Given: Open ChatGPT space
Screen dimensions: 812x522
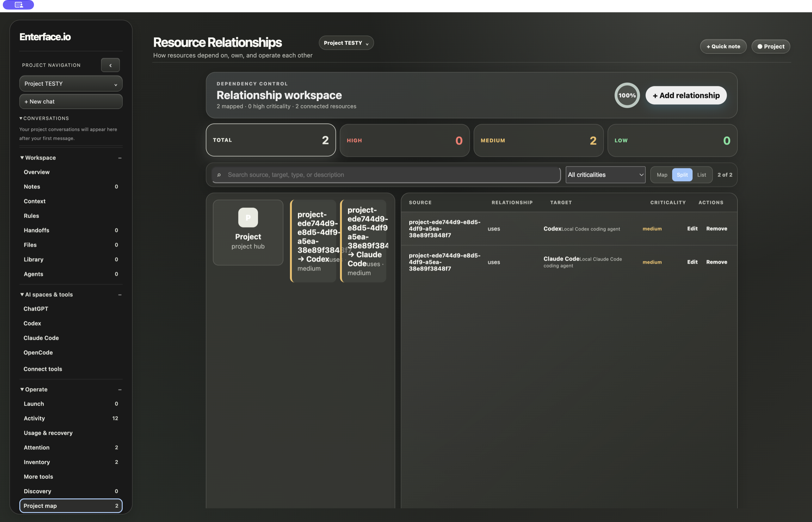Looking at the screenshot, I should 71,309.
